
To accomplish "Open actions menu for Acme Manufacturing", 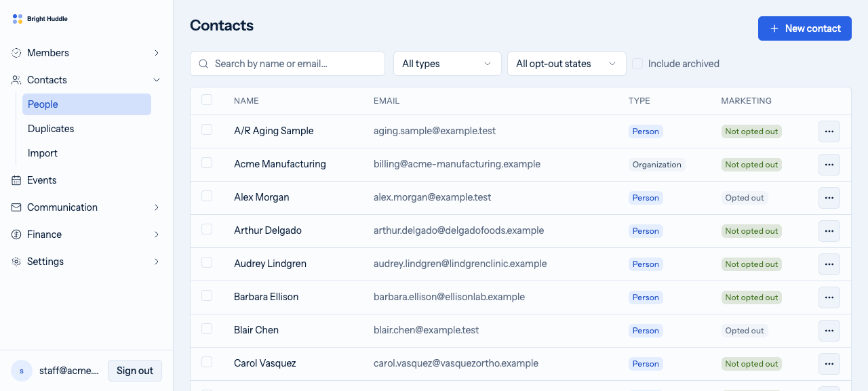I will [829, 165].
